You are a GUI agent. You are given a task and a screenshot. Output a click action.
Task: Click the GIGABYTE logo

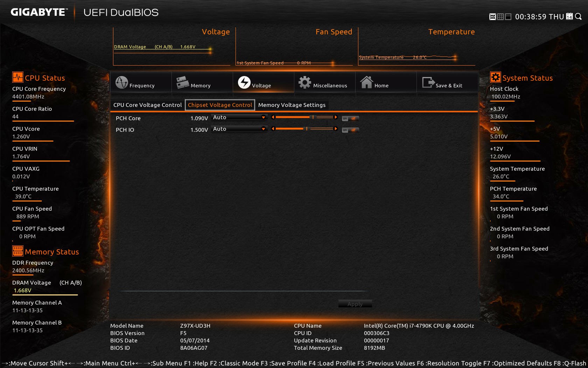click(38, 12)
